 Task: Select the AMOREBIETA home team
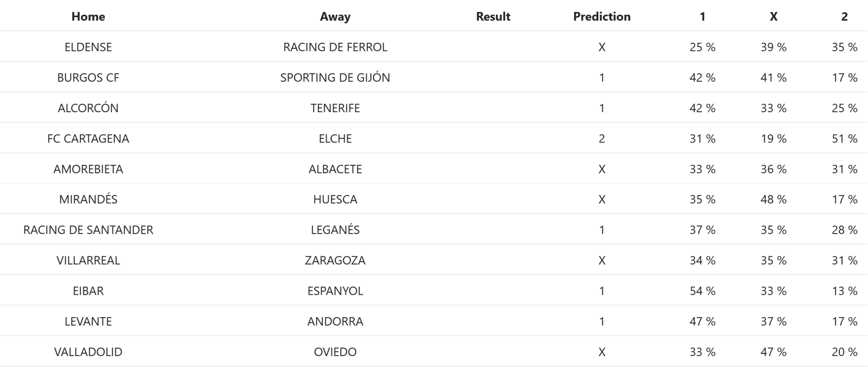click(88, 169)
